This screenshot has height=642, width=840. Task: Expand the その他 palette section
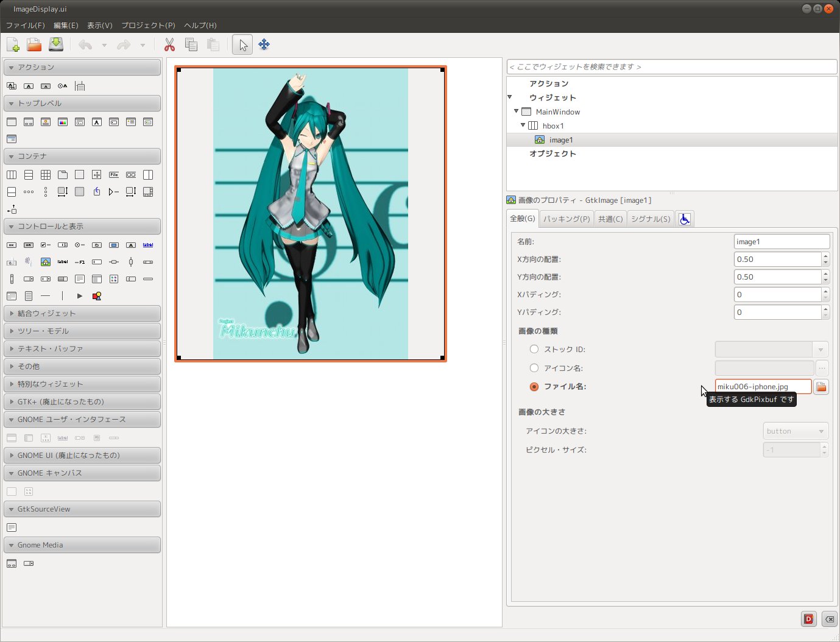pyautogui.click(x=82, y=367)
